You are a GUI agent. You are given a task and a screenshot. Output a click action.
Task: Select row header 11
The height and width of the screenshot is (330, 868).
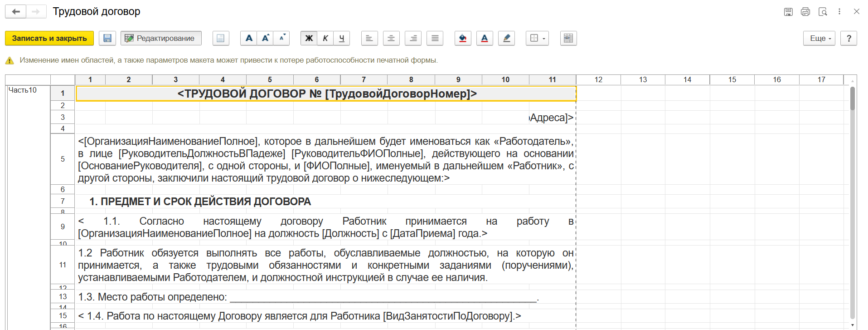[63, 265]
